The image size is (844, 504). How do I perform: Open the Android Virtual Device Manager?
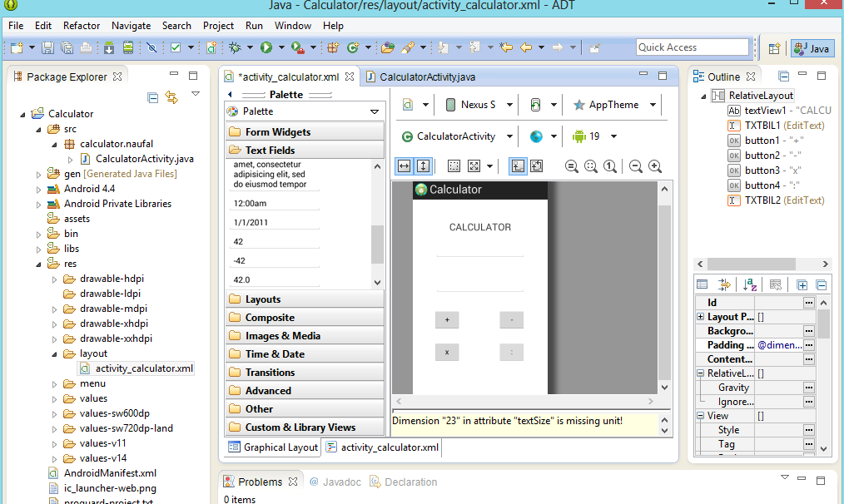pos(129,47)
